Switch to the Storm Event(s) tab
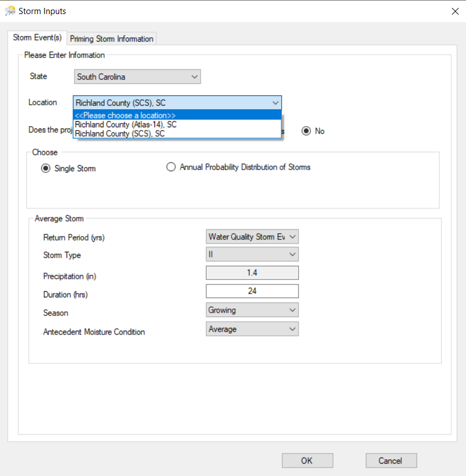 click(x=37, y=38)
